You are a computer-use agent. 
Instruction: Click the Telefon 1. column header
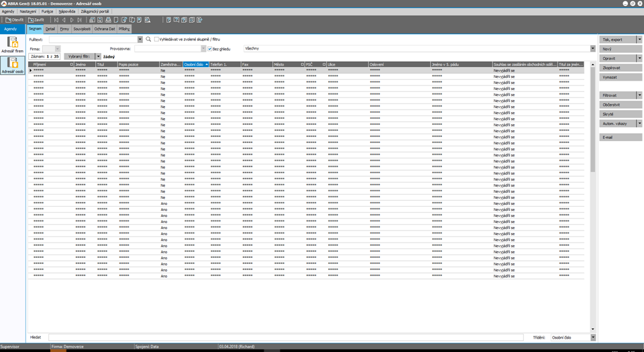225,64
